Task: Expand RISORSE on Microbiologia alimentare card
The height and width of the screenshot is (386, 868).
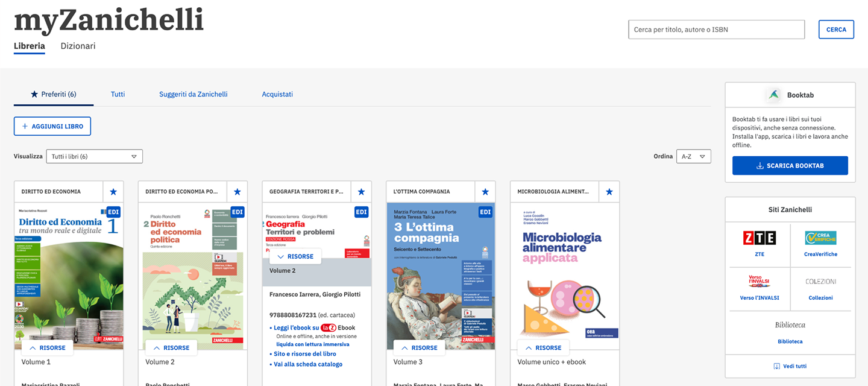Action: tap(543, 348)
